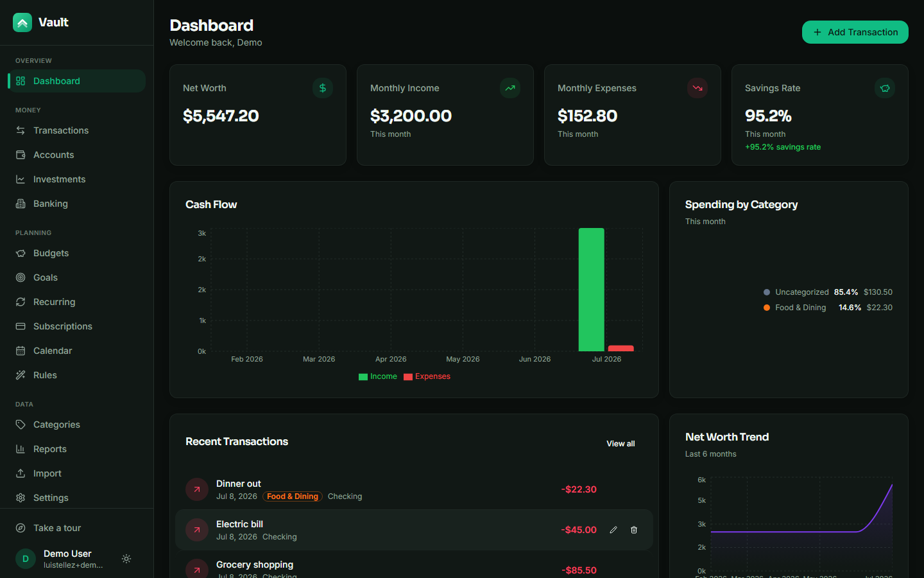924x578 pixels.
Task: Click the Food & Dining orange legend dot
Action: [766, 308]
